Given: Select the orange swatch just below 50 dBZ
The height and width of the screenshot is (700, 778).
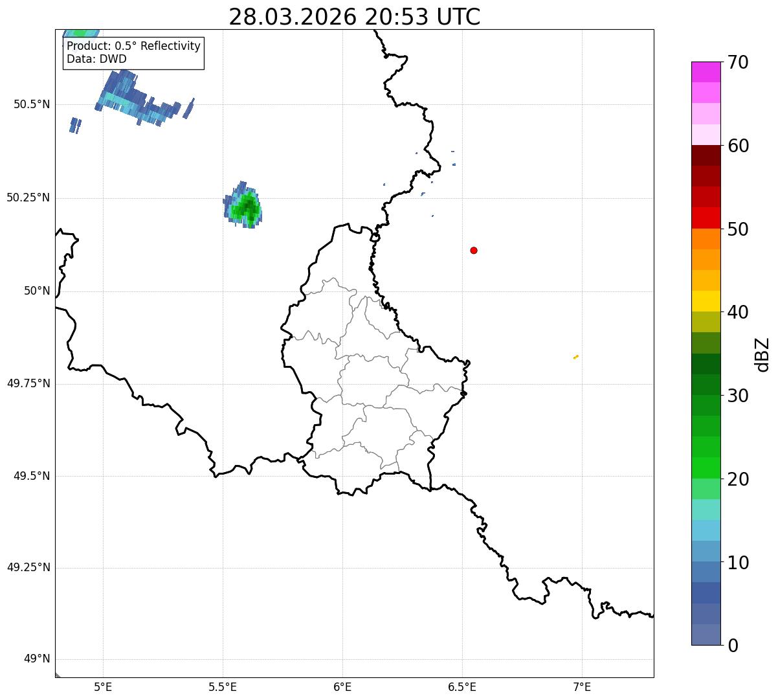Looking at the screenshot, I should point(706,239).
